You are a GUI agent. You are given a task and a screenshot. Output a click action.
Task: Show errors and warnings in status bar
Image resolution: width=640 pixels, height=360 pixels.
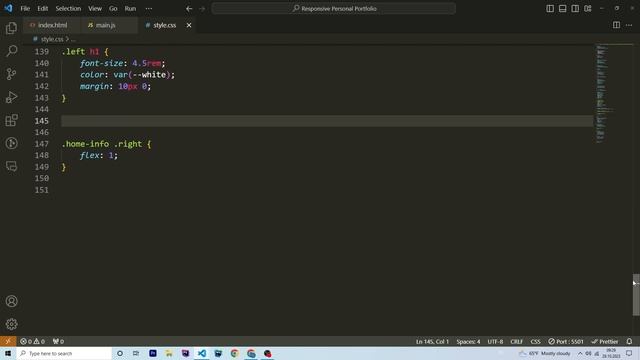click(x=33, y=341)
